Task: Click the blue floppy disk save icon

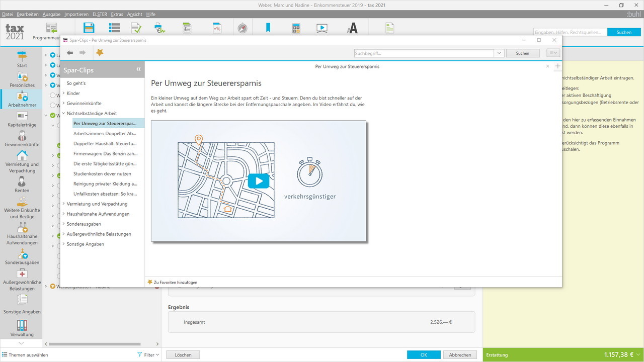Action: click(x=89, y=28)
